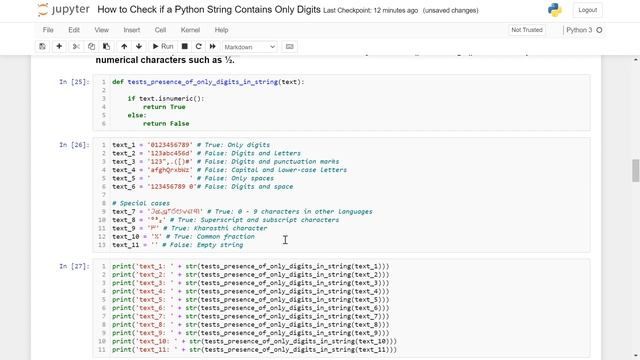Click the In [26] prompt label
Image resolution: width=640 pixels, height=360 pixels.
point(74,144)
